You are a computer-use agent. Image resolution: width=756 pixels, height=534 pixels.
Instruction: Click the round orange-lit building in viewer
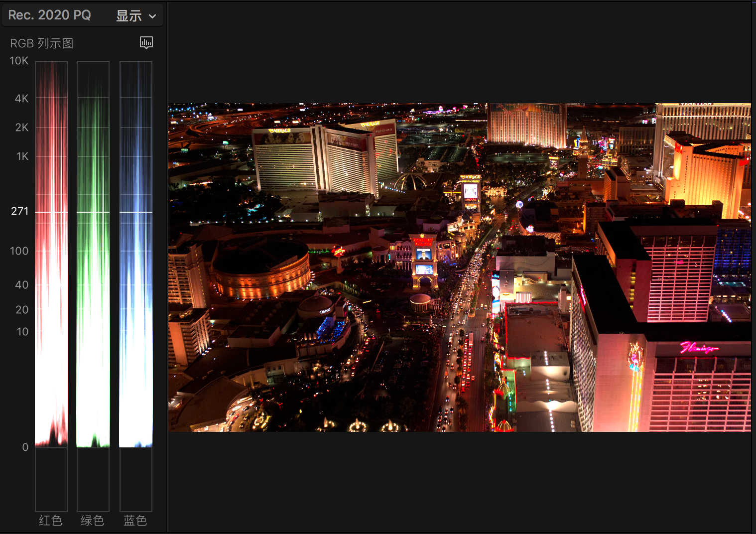pos(261,269)
